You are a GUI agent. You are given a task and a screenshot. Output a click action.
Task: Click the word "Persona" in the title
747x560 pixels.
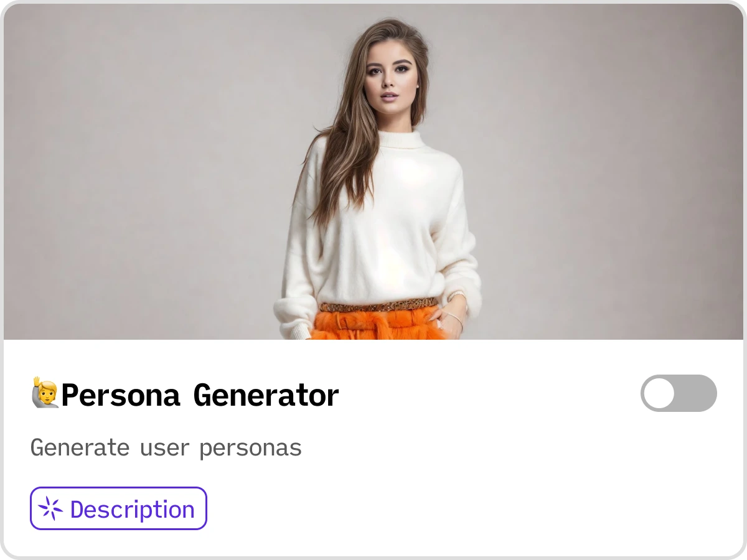[121, 394]
